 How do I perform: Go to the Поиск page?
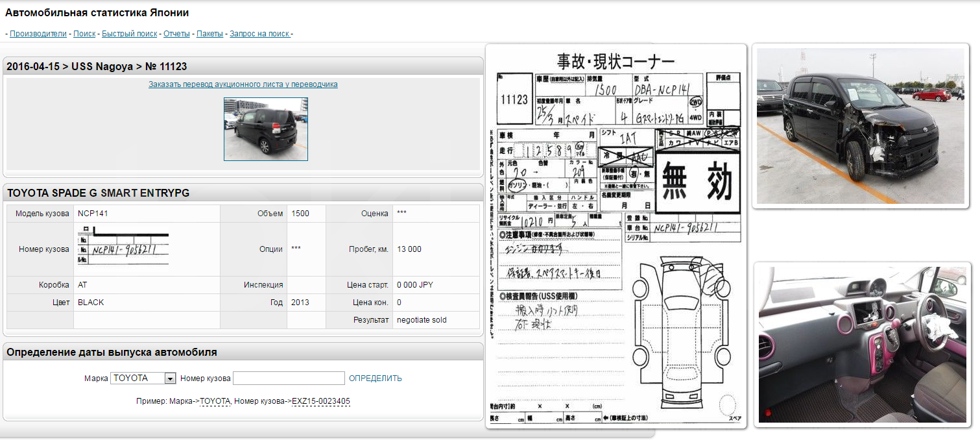[84, 34]
